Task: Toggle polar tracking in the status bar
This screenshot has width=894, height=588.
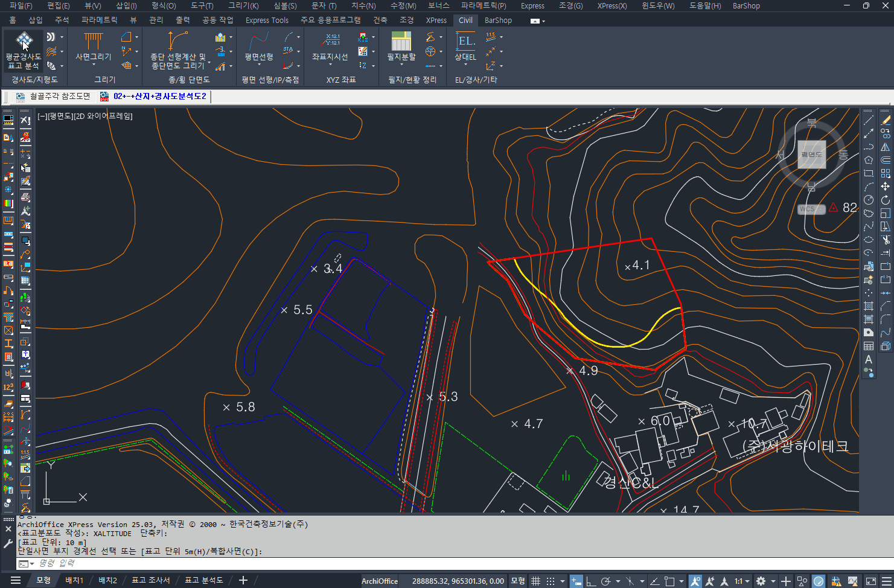Action: [605, 581]
